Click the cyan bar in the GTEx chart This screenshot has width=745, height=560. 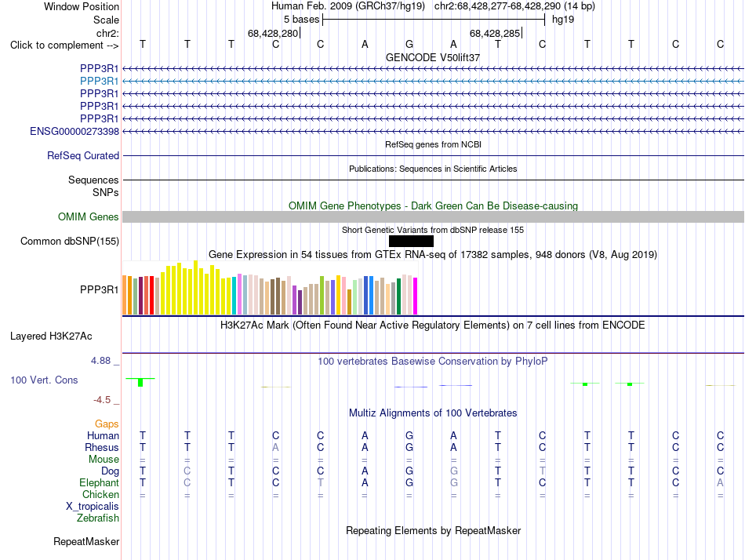pyautogui.click(x=234, y=296)
